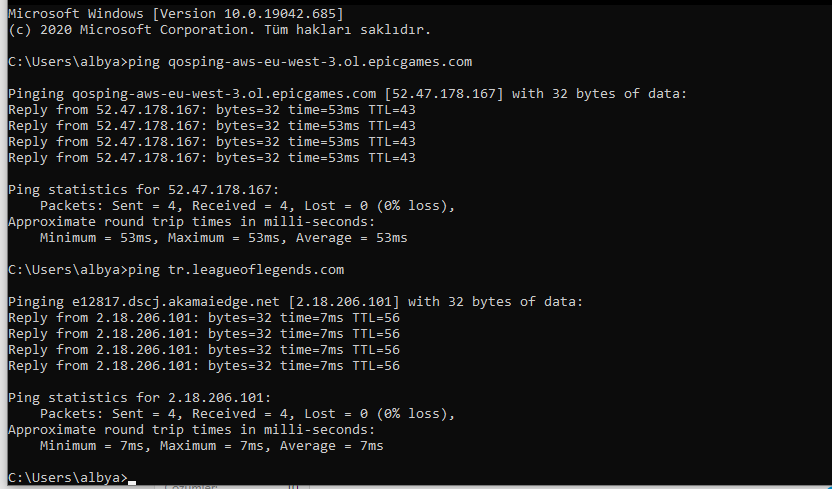This screenshot has height=489, width=832.
Task: Click the 'Microsoft Windows [Version 10.0.19042.685]' line
Action: (x=175, y=13)
